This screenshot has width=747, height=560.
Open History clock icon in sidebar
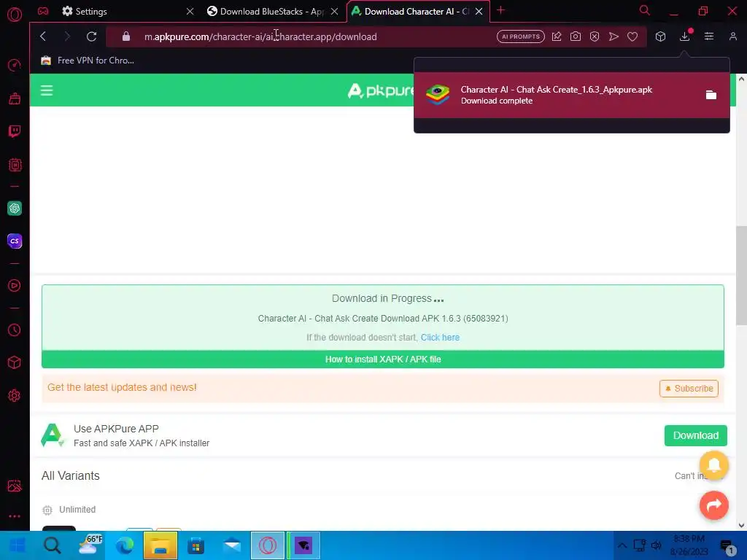(x=15, y=330)
